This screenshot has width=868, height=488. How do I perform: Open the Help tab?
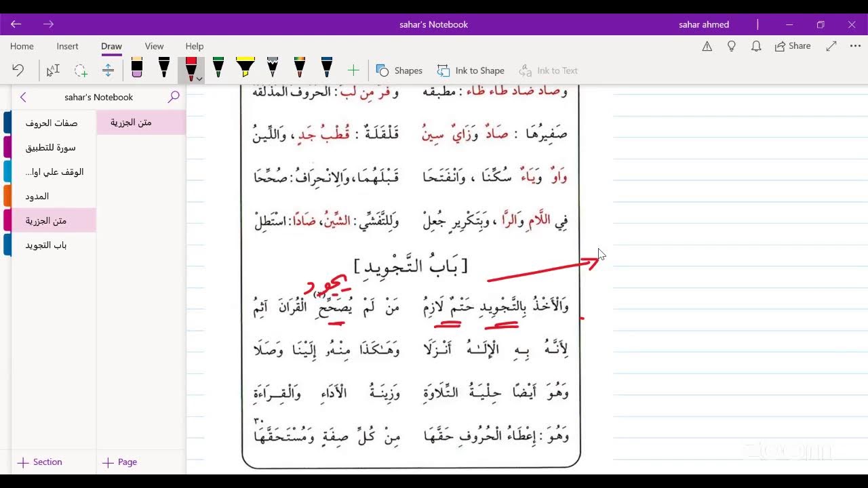pyautogui.click(x=195, y=46)
